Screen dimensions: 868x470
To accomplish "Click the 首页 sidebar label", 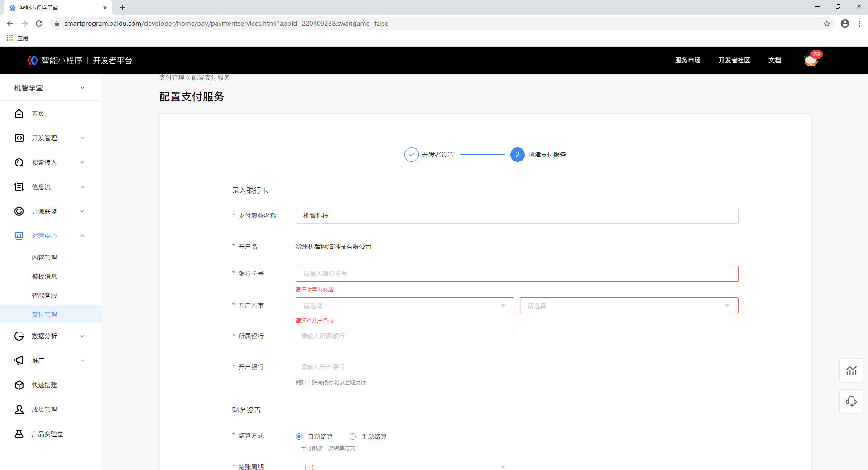I will [x=38, y=114].
